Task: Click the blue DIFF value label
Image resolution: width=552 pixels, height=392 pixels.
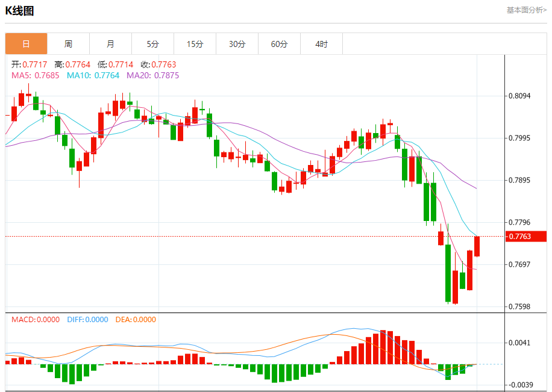Action: tap(87, 320)
